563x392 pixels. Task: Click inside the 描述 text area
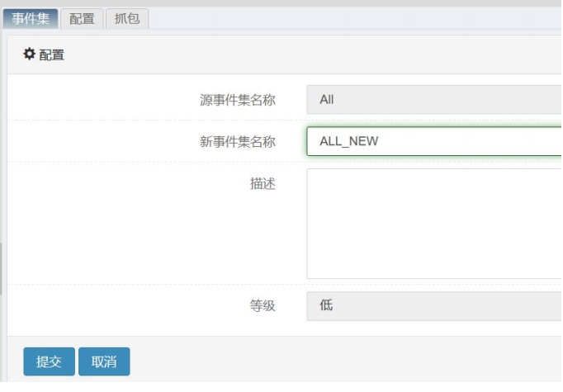coord(434,224)
